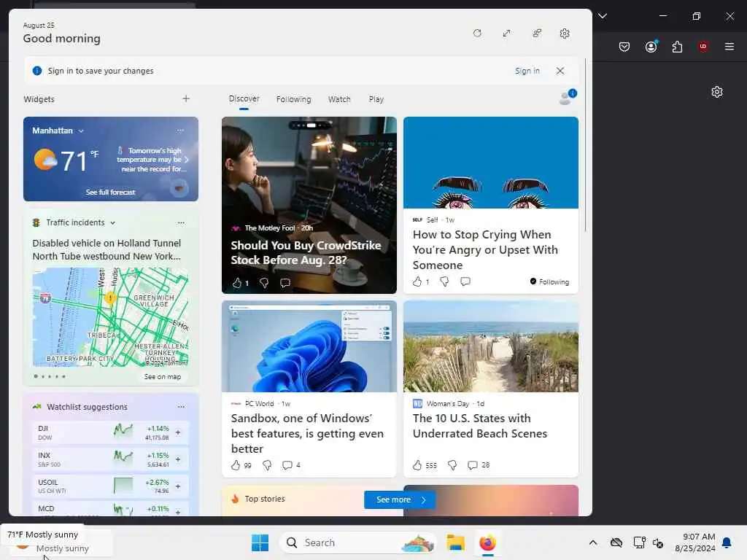Viewport: 747px width, 560px height.
Task: Switch to the Play tab
Action: coord(376,99)
